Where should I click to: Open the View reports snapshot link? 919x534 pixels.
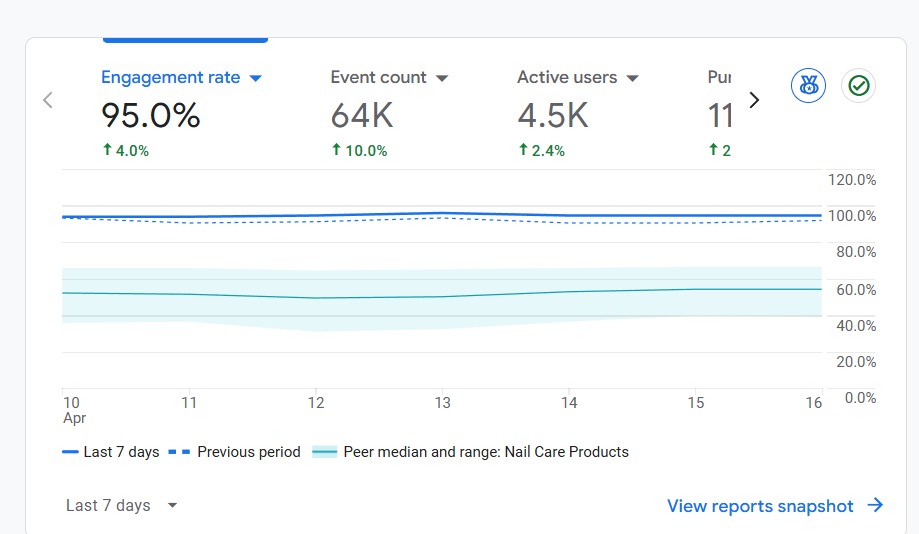tap(760, 506)
